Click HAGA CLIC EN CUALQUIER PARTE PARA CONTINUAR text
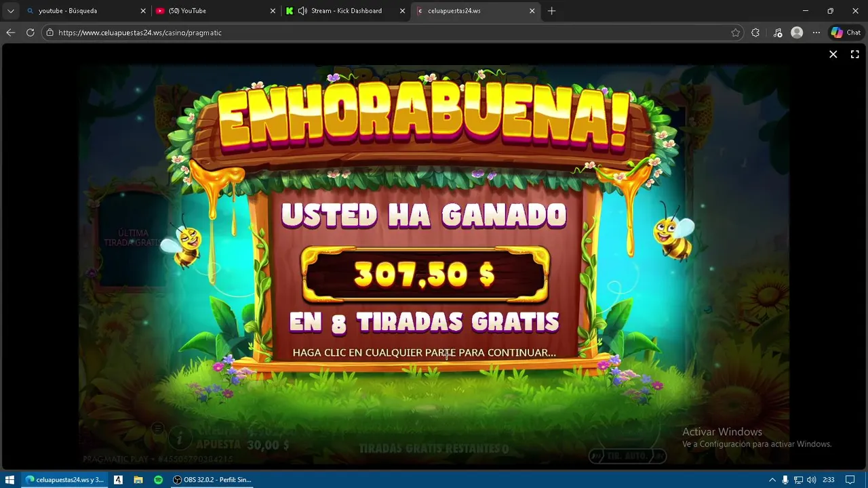Viewport: 868px width, 488px height. click(x=424, y=352)
